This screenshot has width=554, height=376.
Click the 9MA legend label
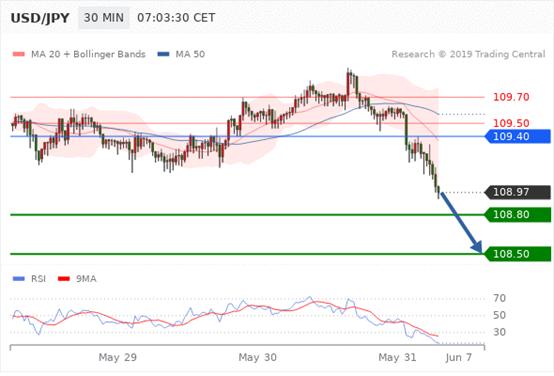pos(86,279)
